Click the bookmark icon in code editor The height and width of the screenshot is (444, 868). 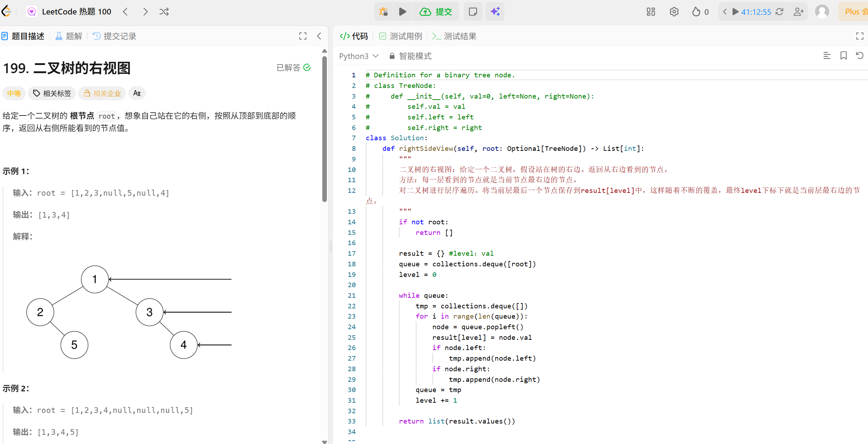[843, 56]
